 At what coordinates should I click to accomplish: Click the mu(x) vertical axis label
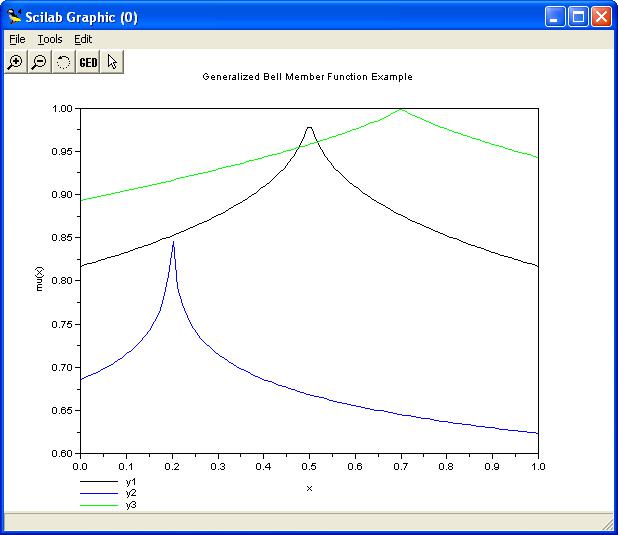coord(41,279)
